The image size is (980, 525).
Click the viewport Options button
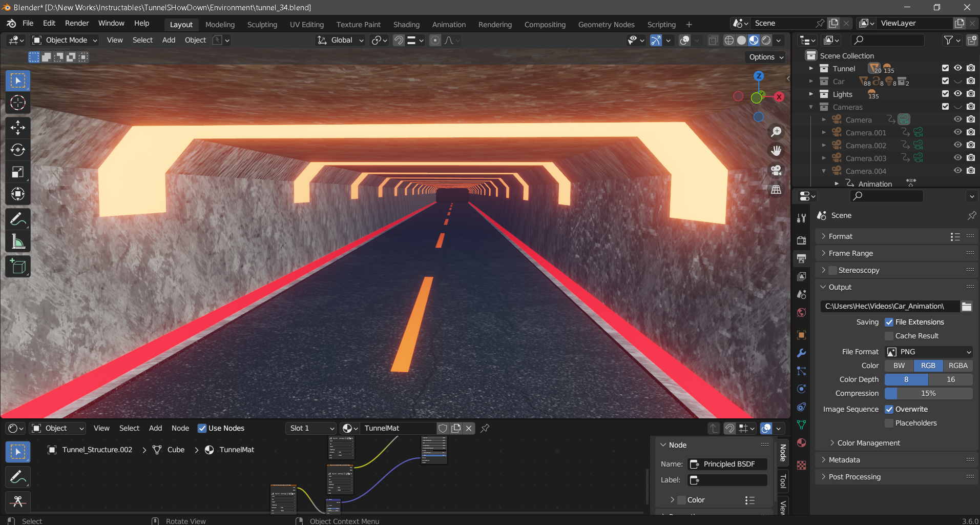tap(765, 57)
